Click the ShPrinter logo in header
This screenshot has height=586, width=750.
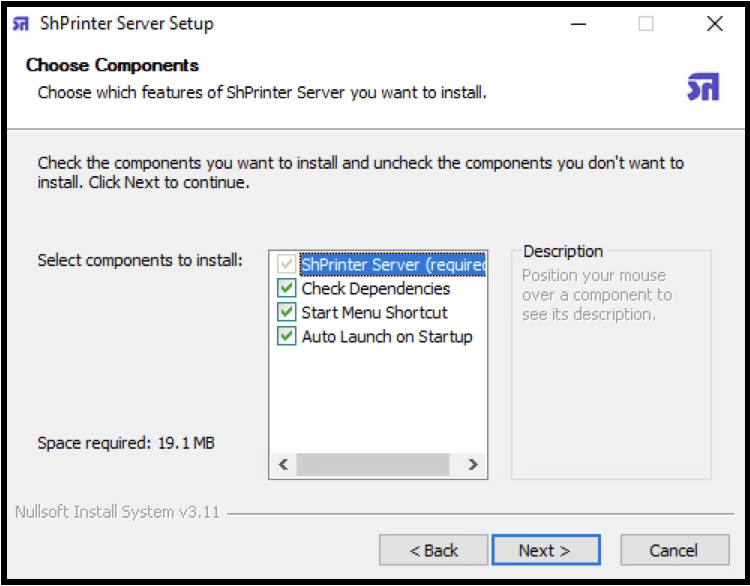703,87
